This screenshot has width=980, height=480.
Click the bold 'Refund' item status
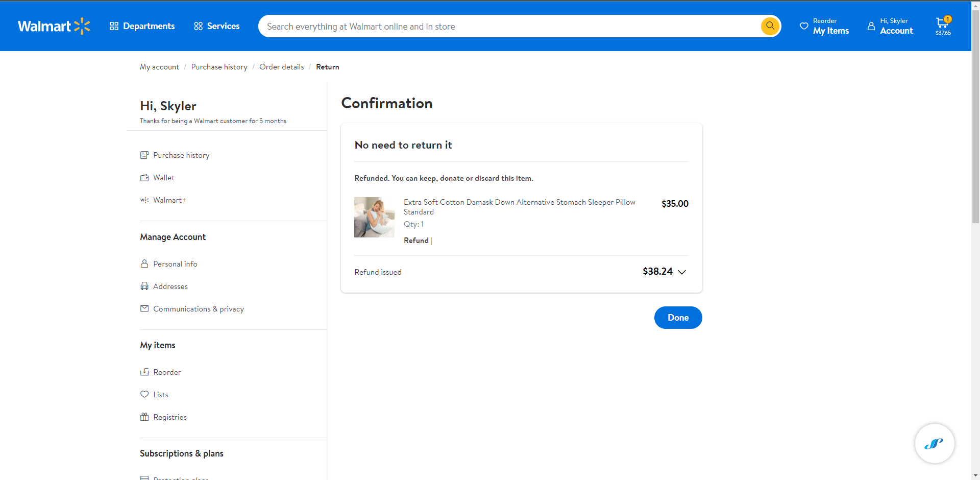(x=416, y=241)
